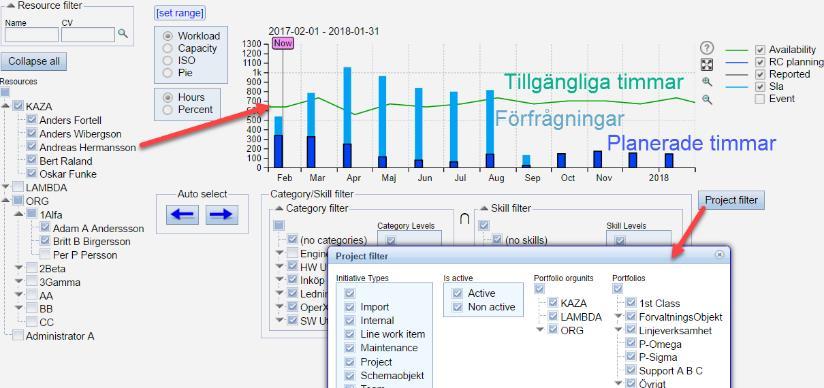
Task: Select the Percent radio button
Action: click(168, 109)
